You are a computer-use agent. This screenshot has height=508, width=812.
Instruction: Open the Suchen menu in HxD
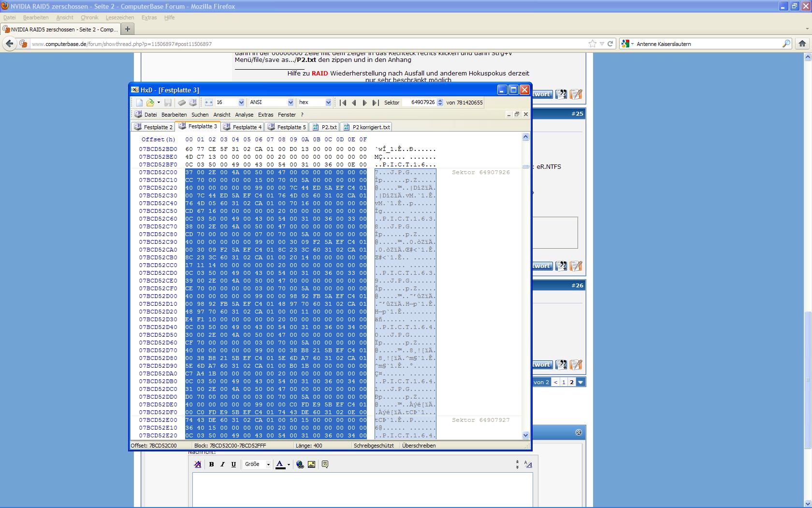[x=200, y=115]
